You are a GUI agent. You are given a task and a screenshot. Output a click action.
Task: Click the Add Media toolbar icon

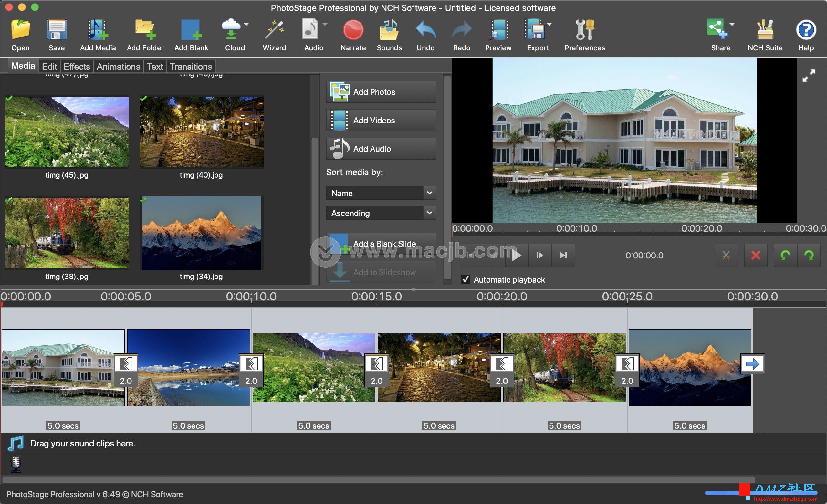[98, 30]
